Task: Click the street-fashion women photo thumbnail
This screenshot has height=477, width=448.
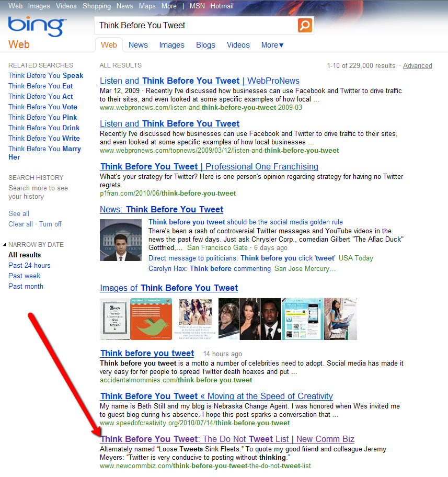Action: (x=196, y=319)
